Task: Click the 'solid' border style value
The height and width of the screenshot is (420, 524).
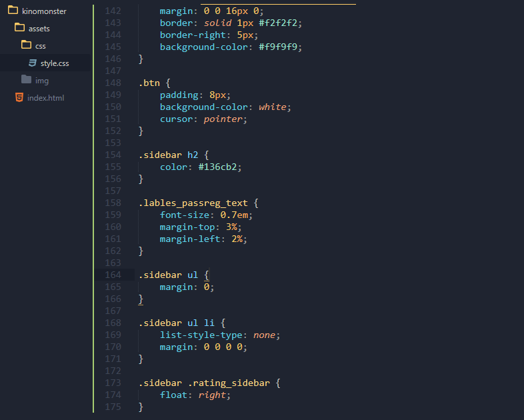Action: tap(217, 23)
